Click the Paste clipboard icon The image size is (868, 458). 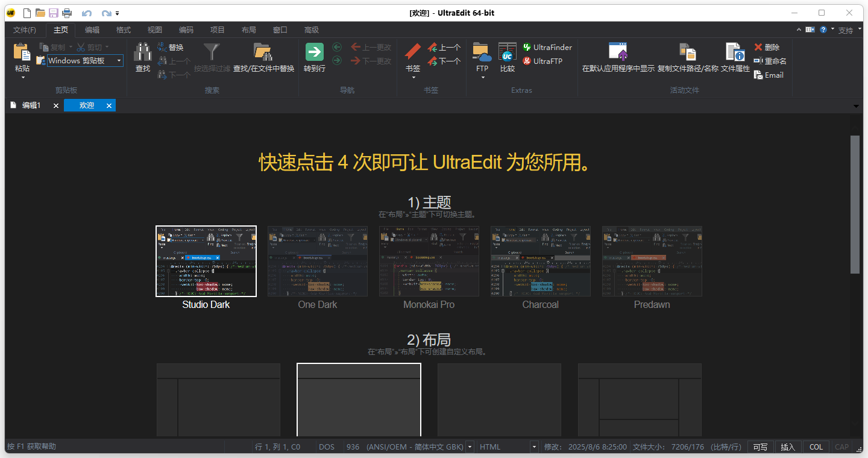click(22, 52)
